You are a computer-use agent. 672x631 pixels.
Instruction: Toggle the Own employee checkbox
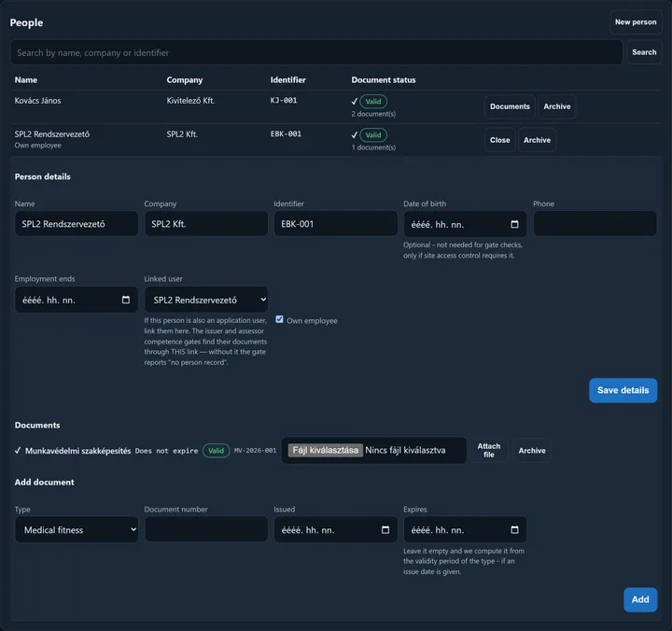[279, 319]
